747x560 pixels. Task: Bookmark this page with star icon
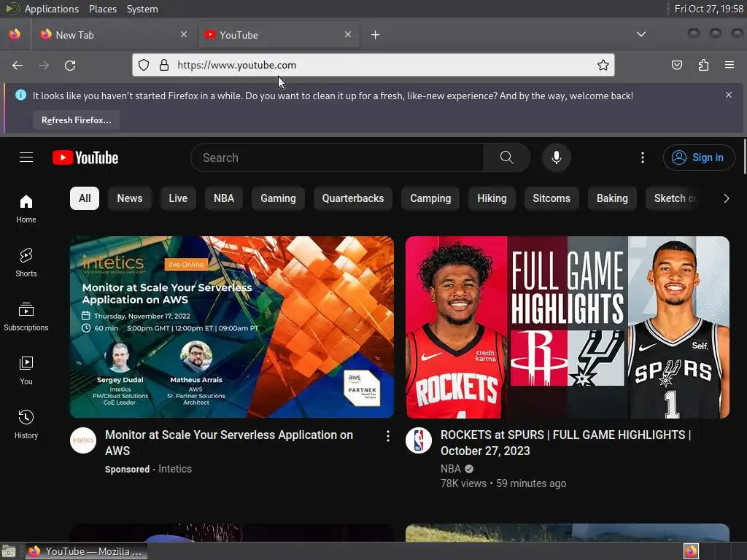coord(603,65)
